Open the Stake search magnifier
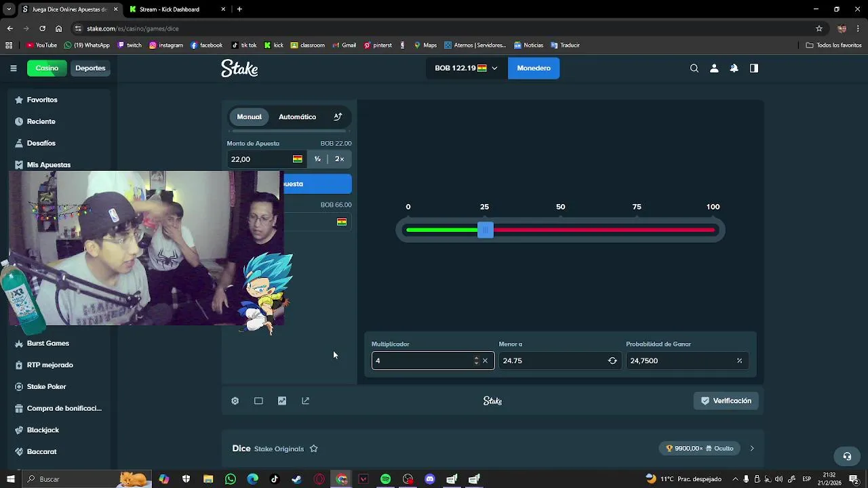Viewport: 868px width, 488px height. (x=694, y=68)
